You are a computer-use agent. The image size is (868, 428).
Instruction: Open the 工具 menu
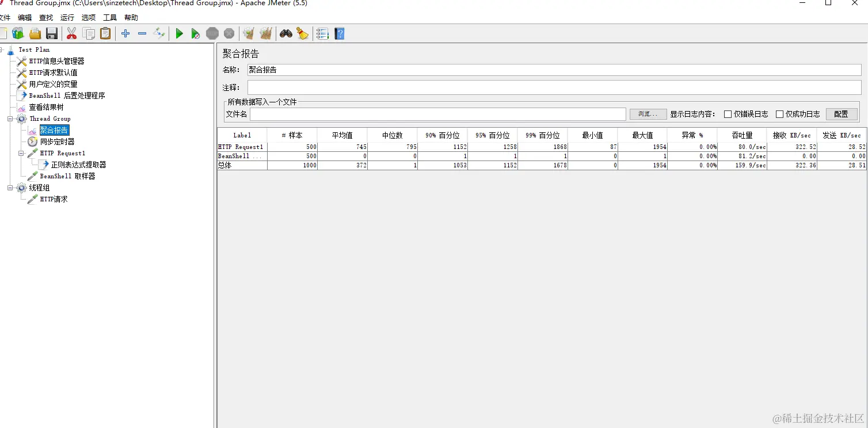(x=110, y=18)
